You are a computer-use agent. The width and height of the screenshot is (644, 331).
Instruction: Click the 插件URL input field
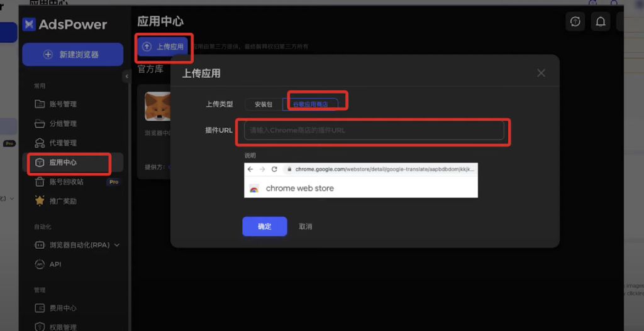pyautogui.click(x=374, y=131)
